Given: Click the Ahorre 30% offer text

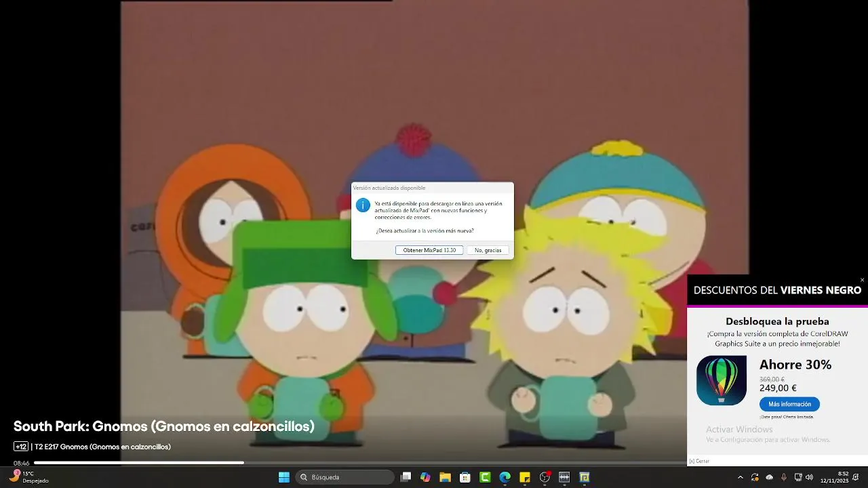Looking at the screenshot, I should [795, 365].
